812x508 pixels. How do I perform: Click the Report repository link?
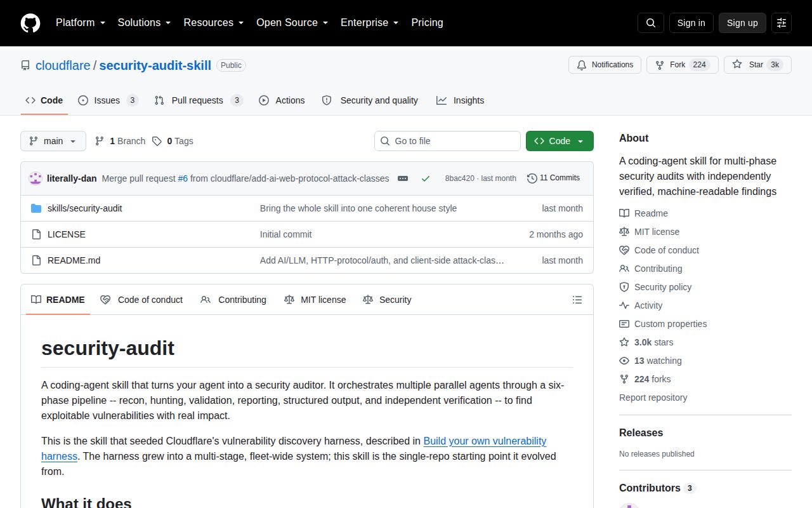(x=653, y=398)
